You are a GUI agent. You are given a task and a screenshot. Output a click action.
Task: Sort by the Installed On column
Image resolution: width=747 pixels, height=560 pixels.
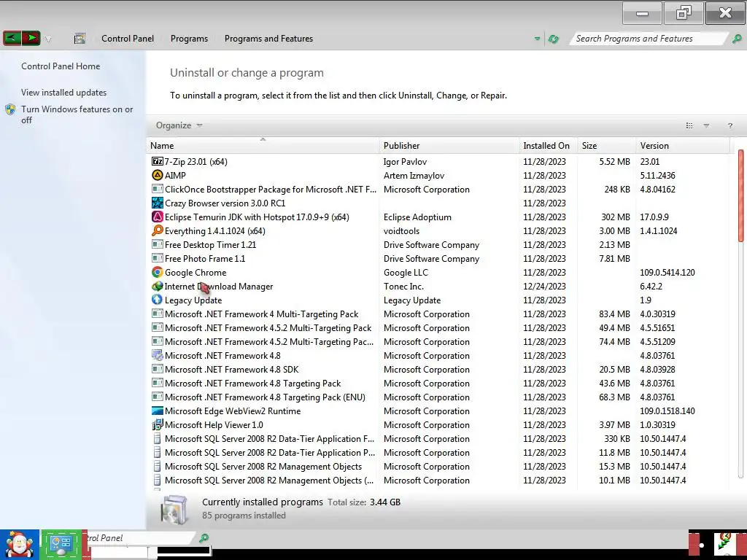pos(549,145)
